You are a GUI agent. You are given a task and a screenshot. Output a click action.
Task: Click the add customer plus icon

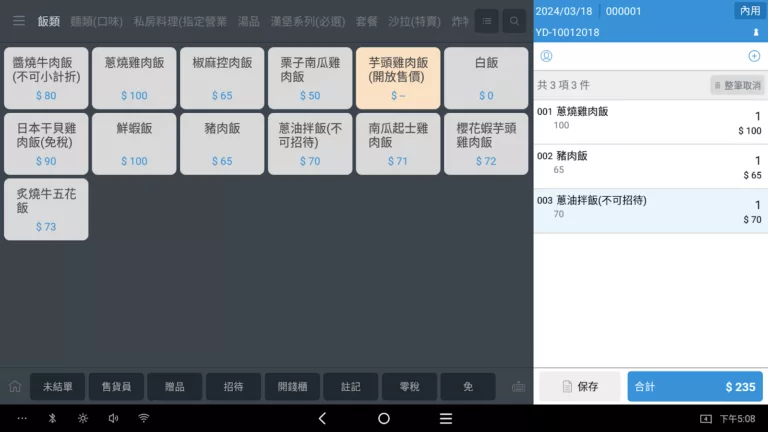(x=754, y=56)
